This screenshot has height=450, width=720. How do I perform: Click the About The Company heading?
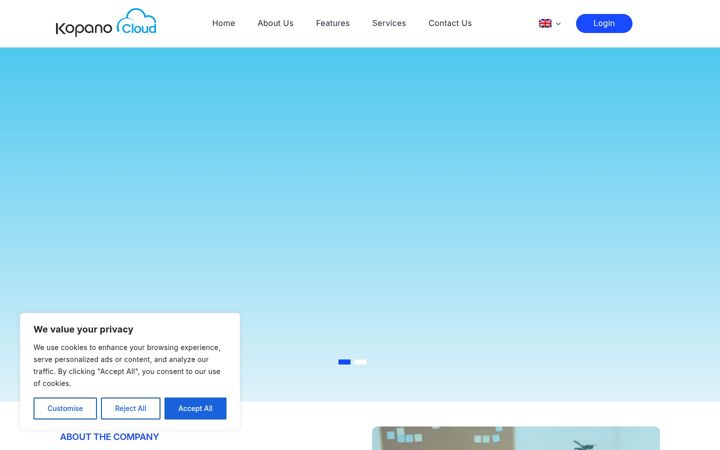(109, 437)
